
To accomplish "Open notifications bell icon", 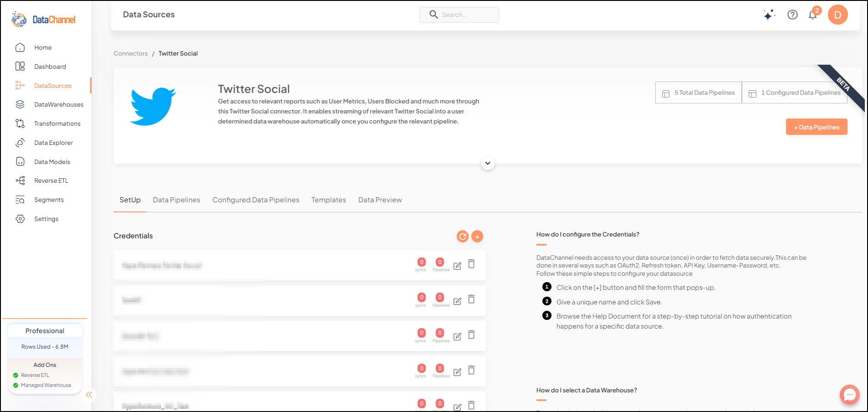I will pos(813,15).
